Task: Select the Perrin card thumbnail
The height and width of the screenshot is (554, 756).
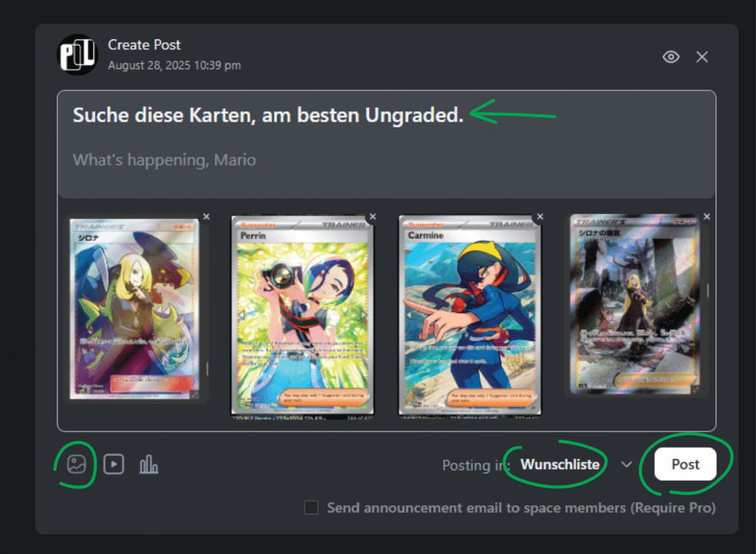Action: click(302, 315)
